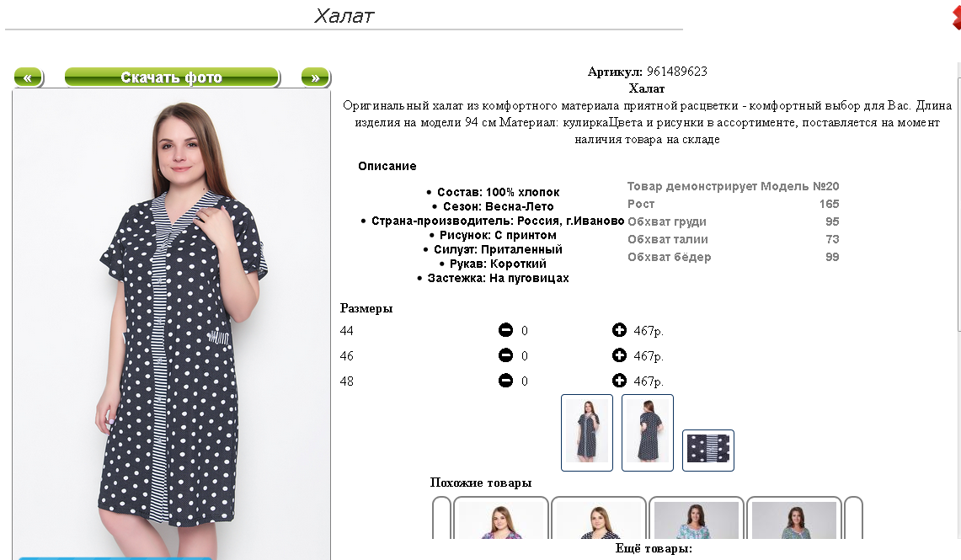961x560 pixels.
Task: Select the front view dress thumbnail
Action: pos(587,433)
